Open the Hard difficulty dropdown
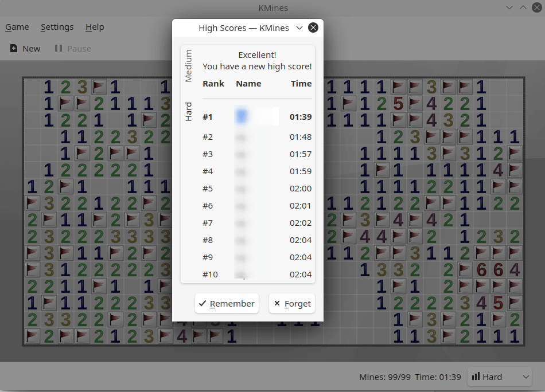545x392 pixels. coord(500,377)
